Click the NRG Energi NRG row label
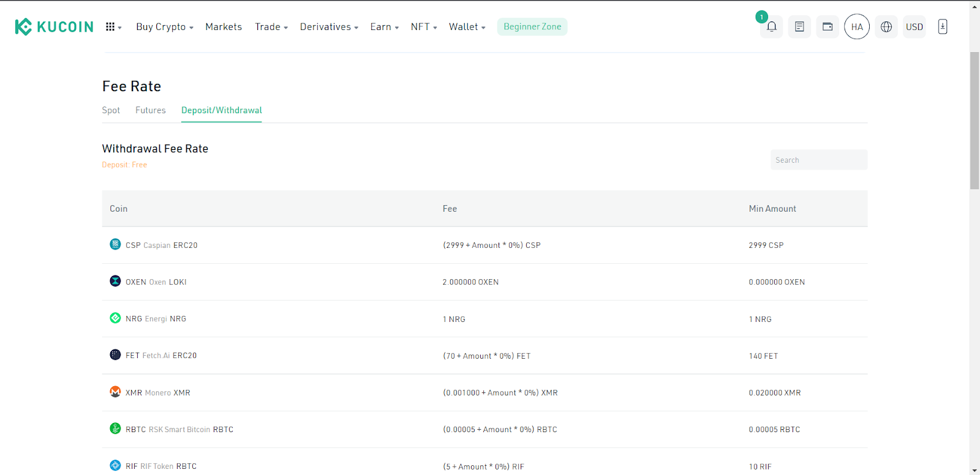The width and height of the screenshot is (980, 475). [x=156, y=319]
